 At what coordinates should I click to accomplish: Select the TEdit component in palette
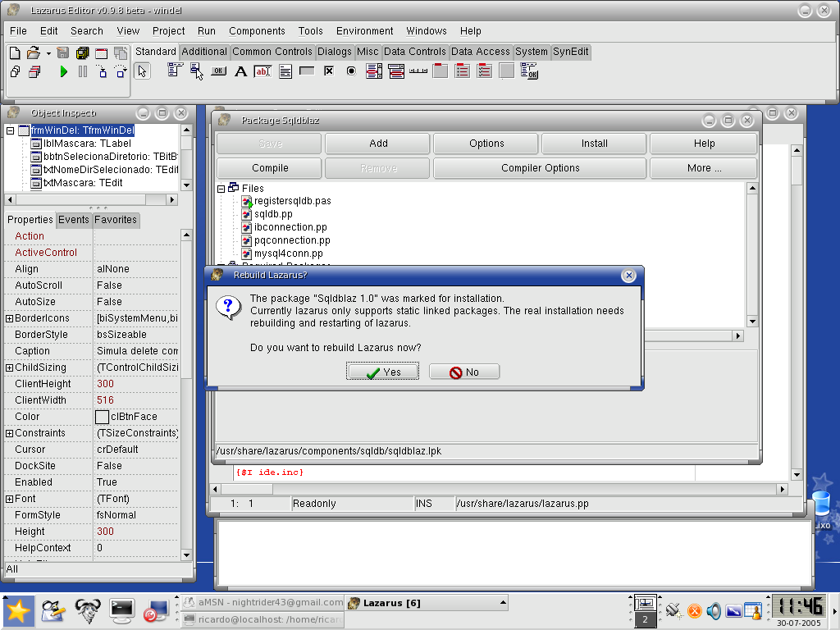tap(262, 71)
